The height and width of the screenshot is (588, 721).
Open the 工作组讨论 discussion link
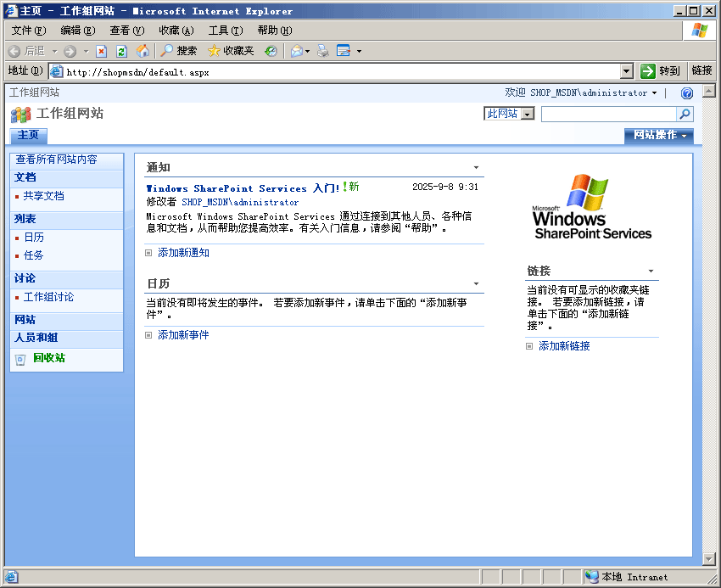[48, 297]
